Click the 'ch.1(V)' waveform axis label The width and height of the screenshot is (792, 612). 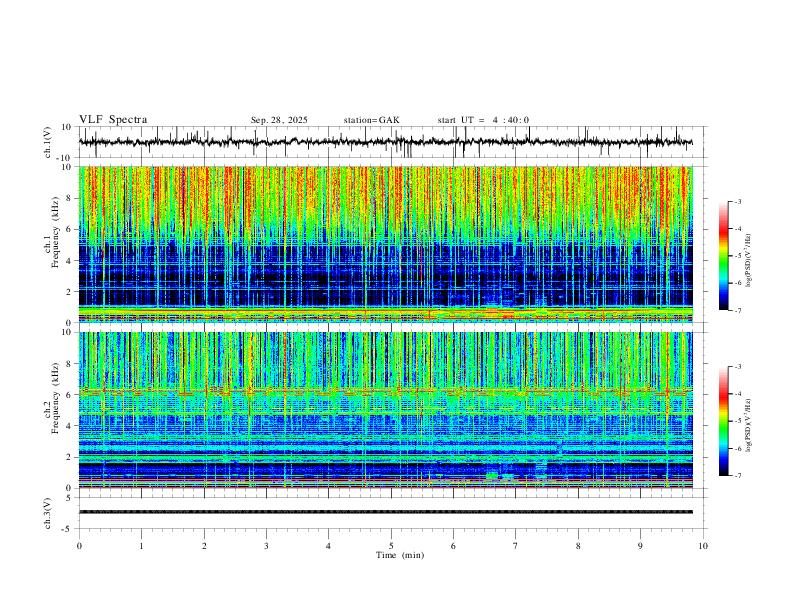(x=48, y=142)
